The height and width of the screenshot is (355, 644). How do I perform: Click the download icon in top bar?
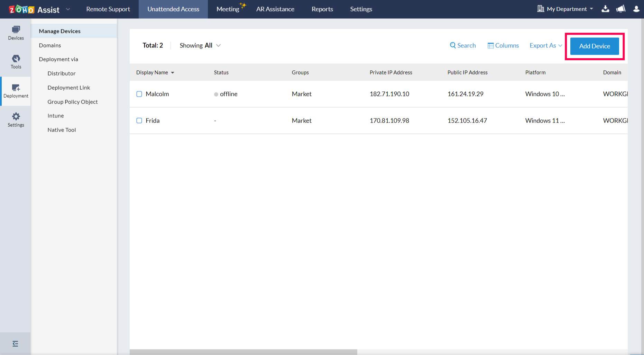pos(605,9)
